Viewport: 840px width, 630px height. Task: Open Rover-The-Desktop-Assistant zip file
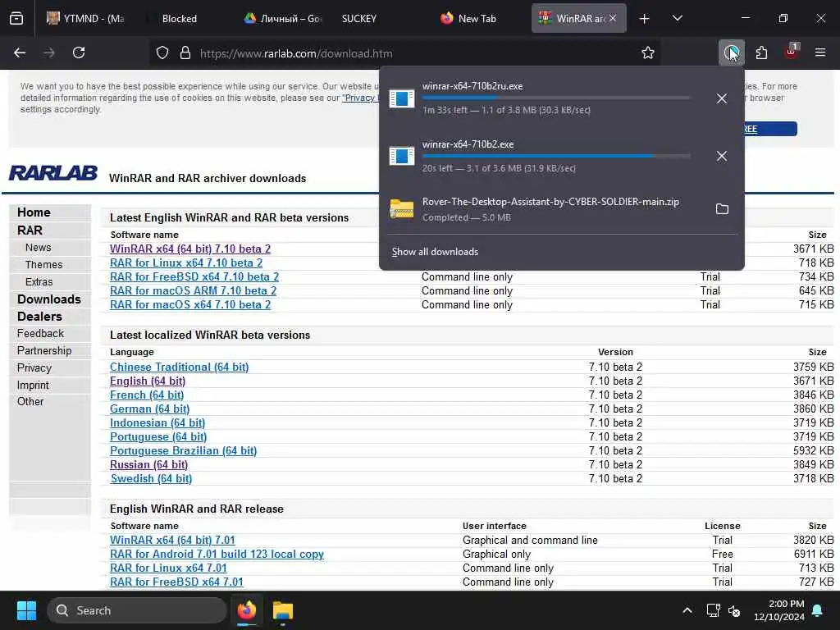pyautogui.click(x=550, y=209)
